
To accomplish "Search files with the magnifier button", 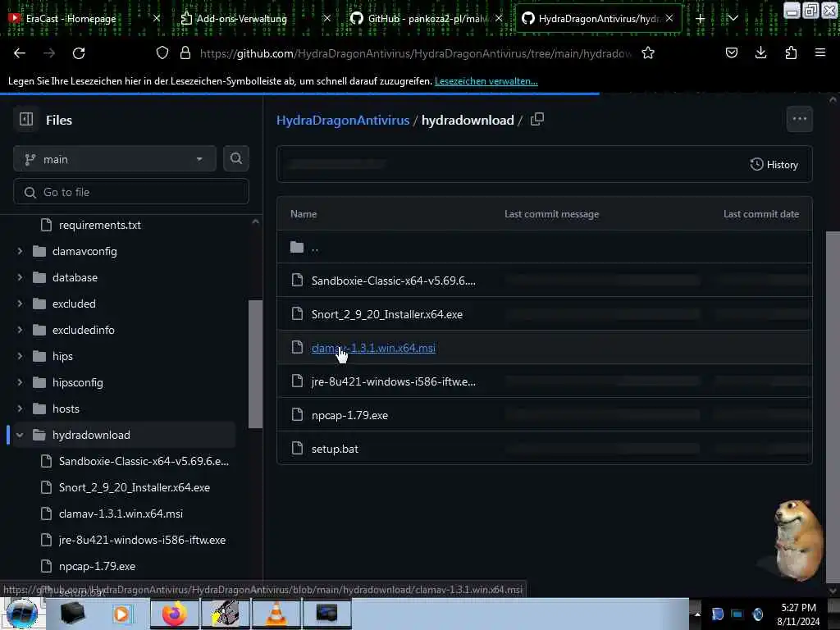I will [x=235, y=158].
